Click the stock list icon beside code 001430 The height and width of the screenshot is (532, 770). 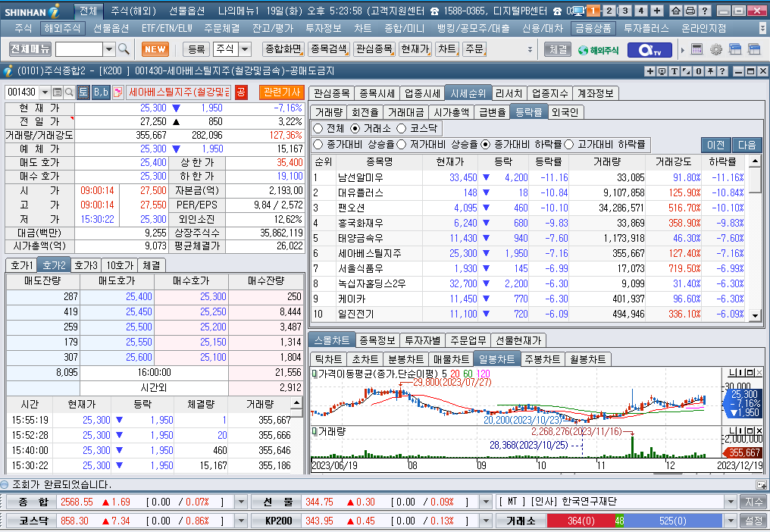click(x=57, y=92)
